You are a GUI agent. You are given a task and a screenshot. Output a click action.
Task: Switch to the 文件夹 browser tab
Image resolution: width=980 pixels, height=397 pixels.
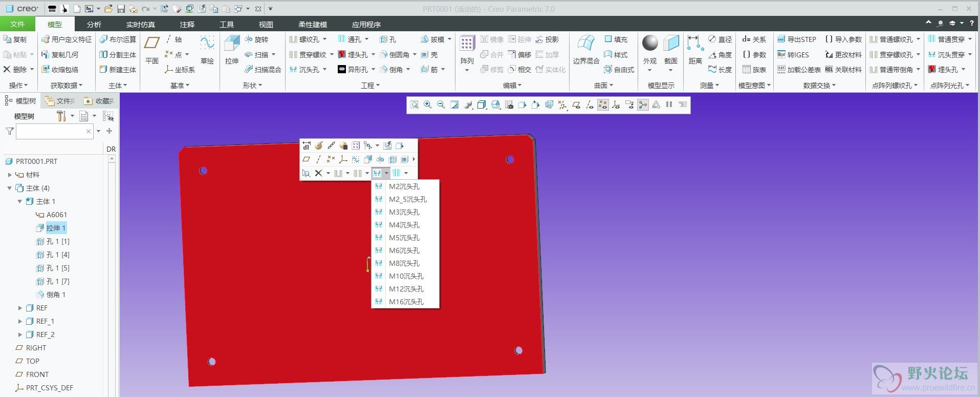pos(60,101)
